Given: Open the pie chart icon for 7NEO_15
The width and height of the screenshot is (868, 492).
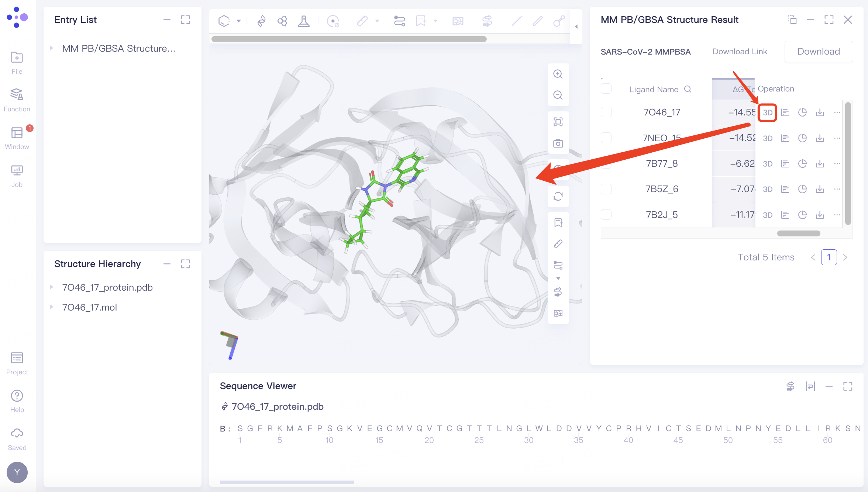Looking at the screenshot, I should [802, 138].
